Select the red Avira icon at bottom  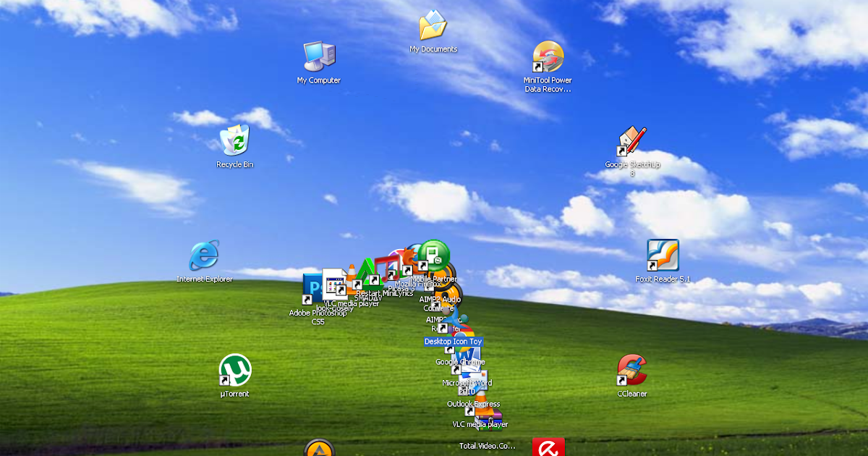pyautogui.click(x=548, y=447)
